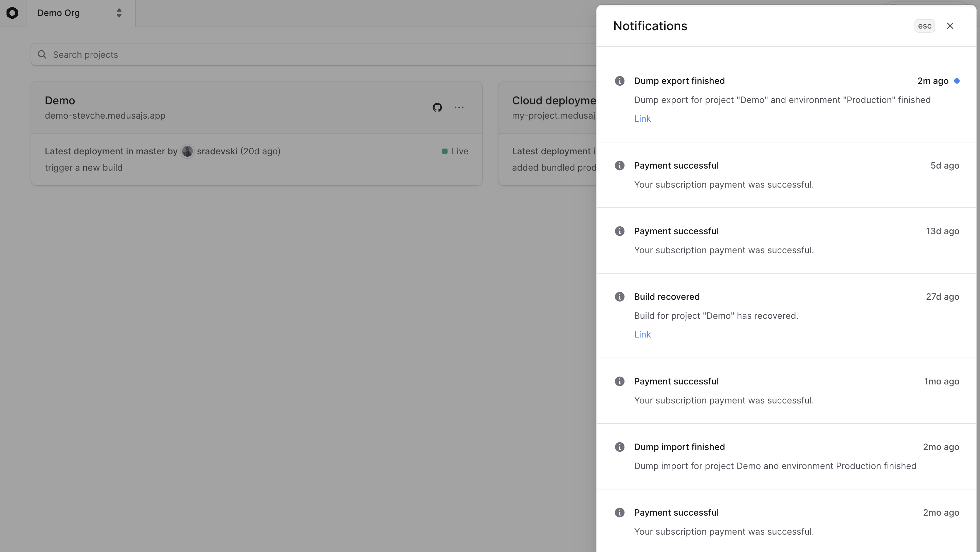Open demo-stevche.medusajs.app link
Image resolution: width=980 pixels, height=552 pixels.
pyautogui.click(x=105, y=115)
